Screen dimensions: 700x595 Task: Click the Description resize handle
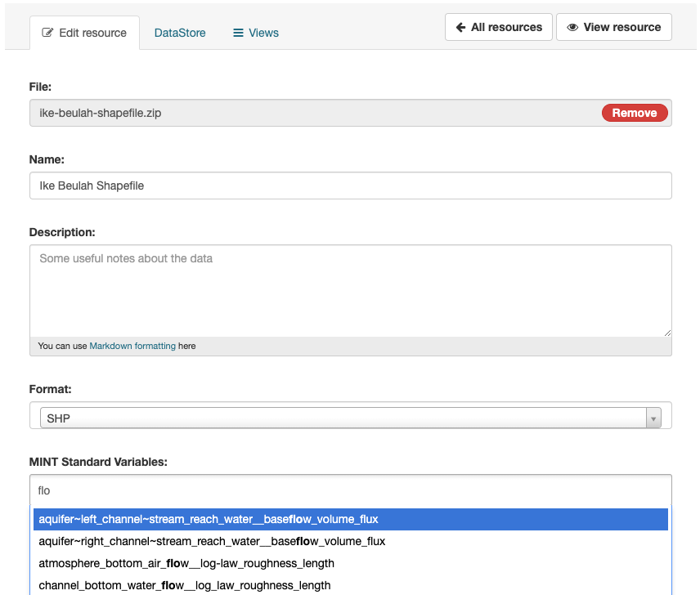(x=667, y=333)
